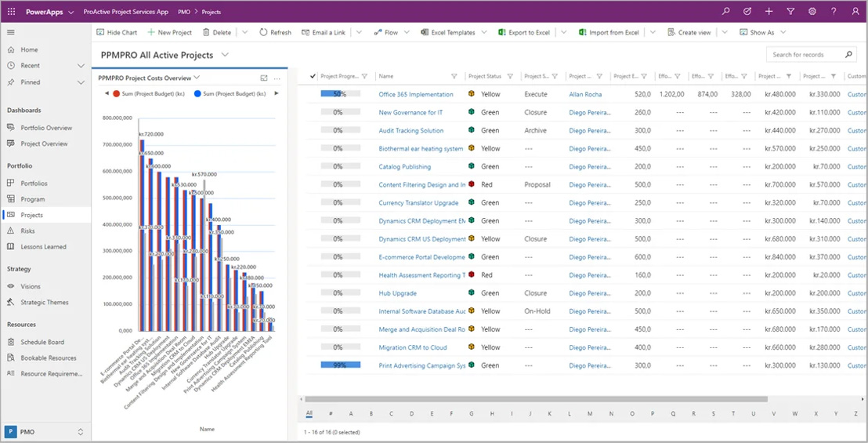Open Project Overview dashboard
The image size is (868, 443).
(46, 144)
